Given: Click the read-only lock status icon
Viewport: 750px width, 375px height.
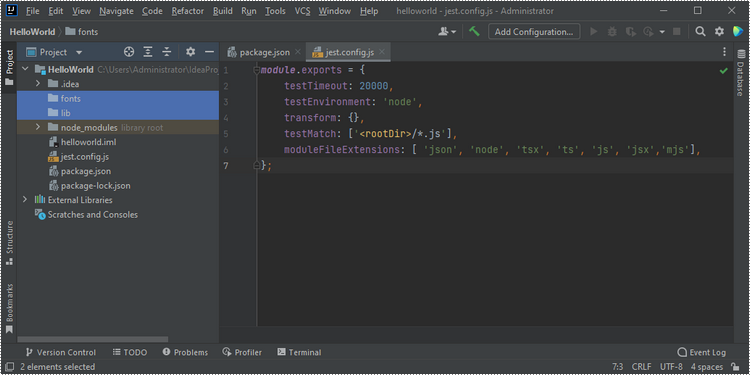Looking at the screenshot, I should click(736, 367).
